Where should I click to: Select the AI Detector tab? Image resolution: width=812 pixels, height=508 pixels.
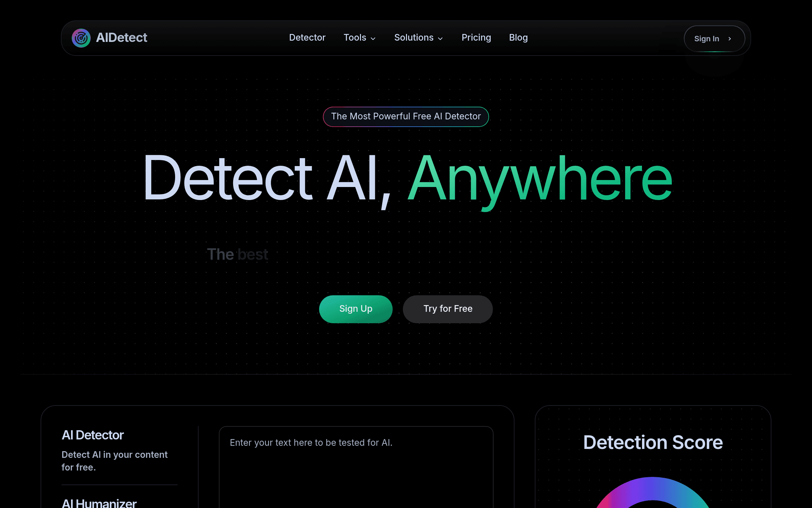pos(93,435)
